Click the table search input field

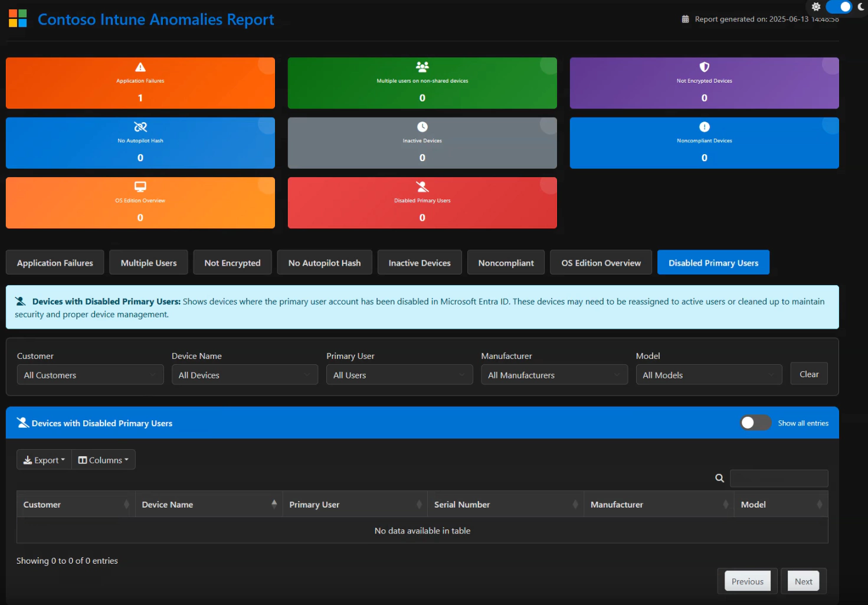[x=779, y=478]
